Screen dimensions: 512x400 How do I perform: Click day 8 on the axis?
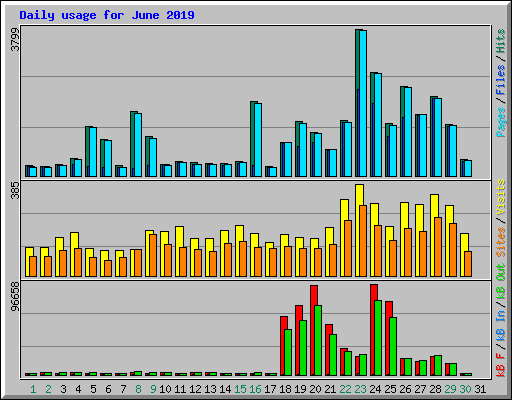point(138,389)
